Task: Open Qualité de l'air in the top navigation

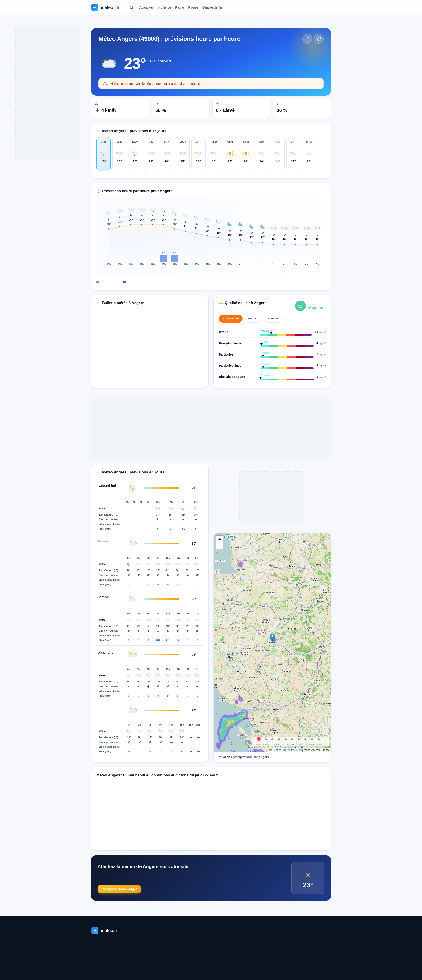Action: click(x=213, y=8)
